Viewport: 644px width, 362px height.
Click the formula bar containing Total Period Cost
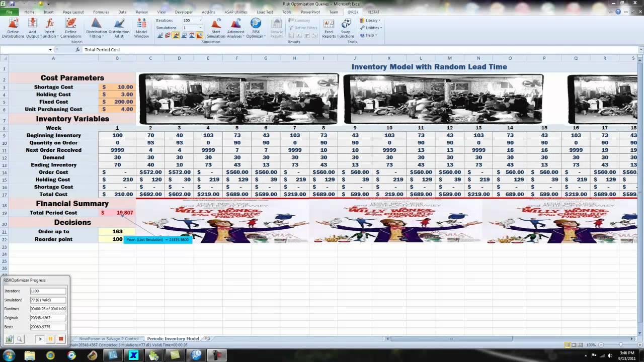360,50
